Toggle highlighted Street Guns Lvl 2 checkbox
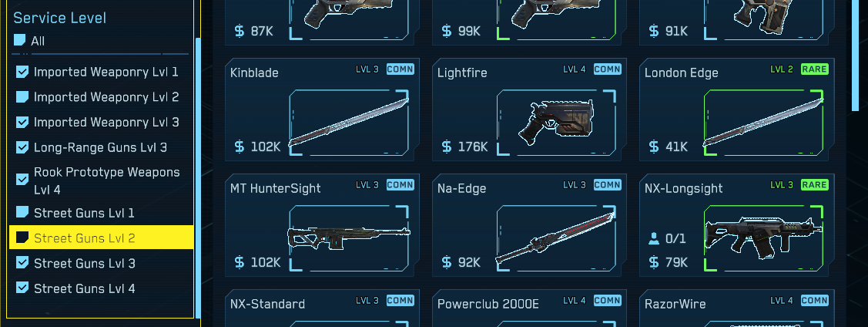Screen dimensions: 868x327 22,238
